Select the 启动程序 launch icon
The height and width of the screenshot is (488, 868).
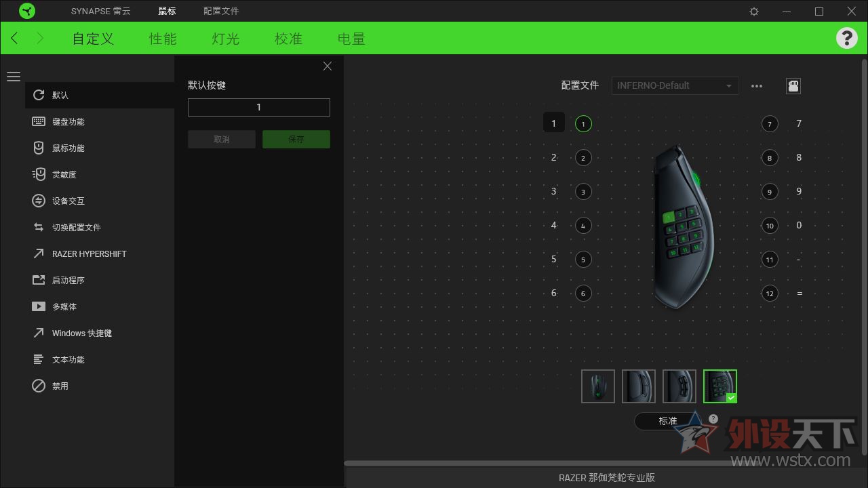[39, 281]
